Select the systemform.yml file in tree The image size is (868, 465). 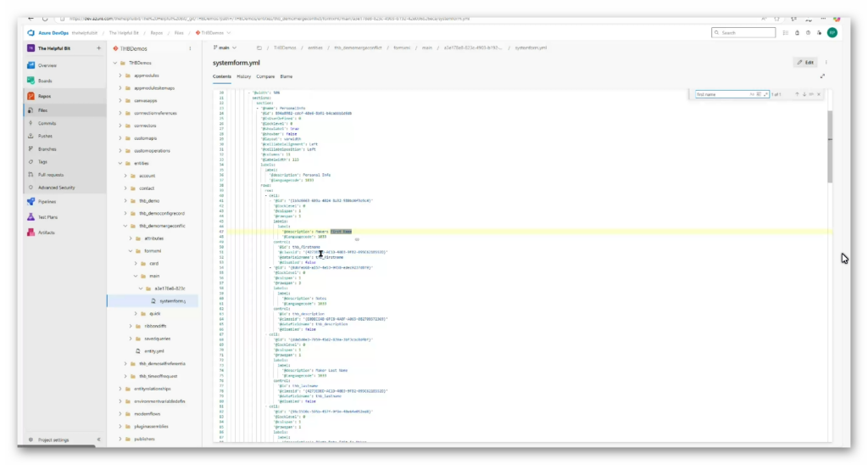[x=153, y=301]
